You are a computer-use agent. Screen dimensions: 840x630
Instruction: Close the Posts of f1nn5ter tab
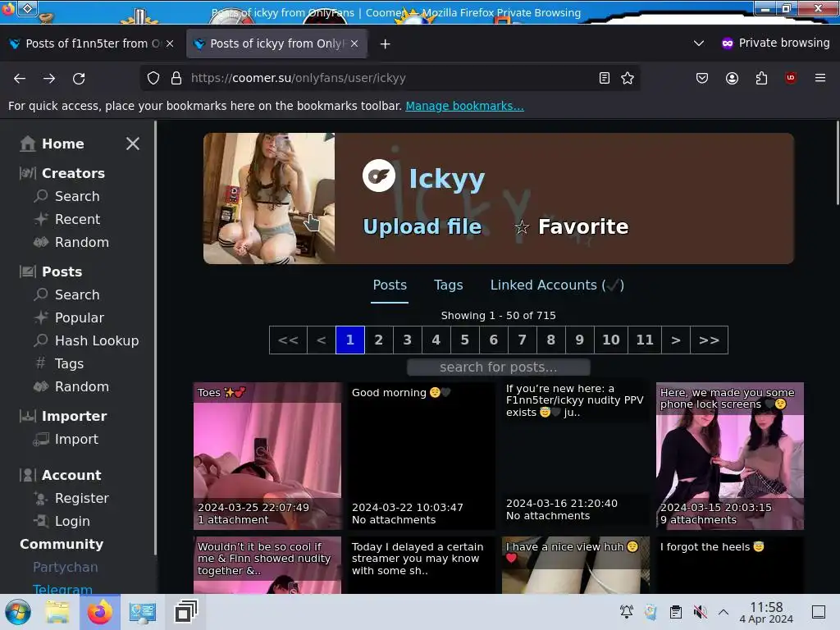pyautogui.click(x=170, y=43)
